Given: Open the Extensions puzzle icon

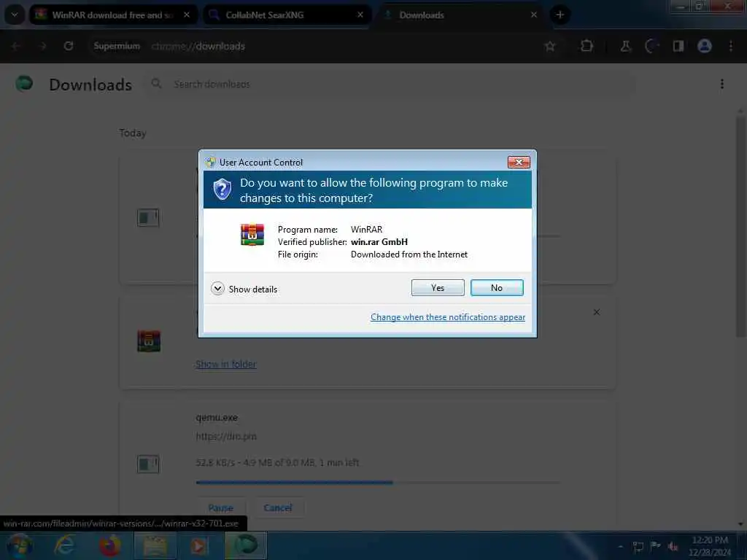Looking at the screenshot, I should (587, 46).
